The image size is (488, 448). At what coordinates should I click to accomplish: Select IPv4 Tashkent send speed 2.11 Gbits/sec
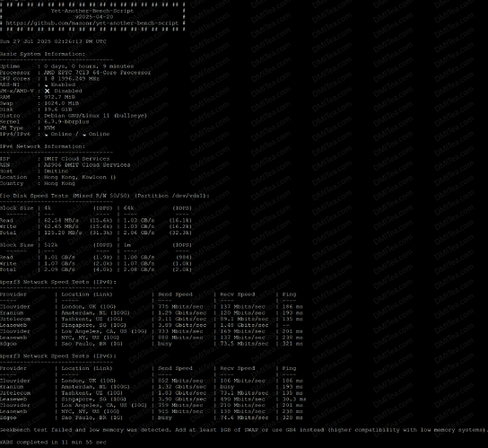pos(182,319)
